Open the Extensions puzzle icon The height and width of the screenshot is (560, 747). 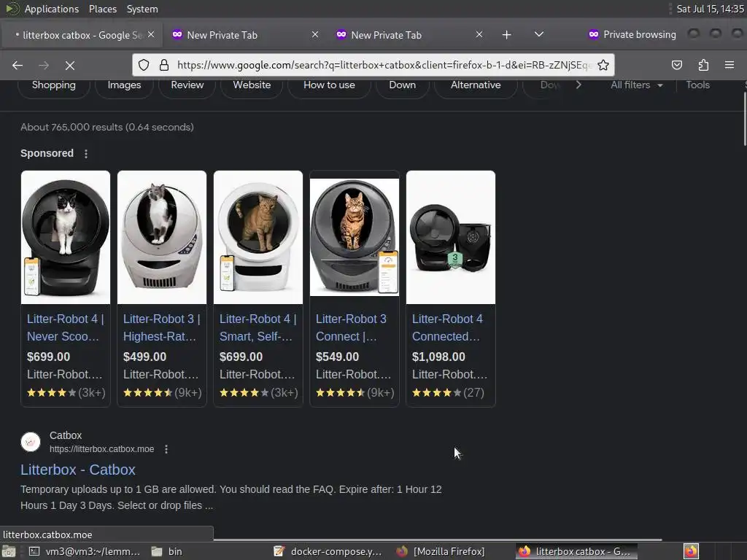[x=703, y=65]
